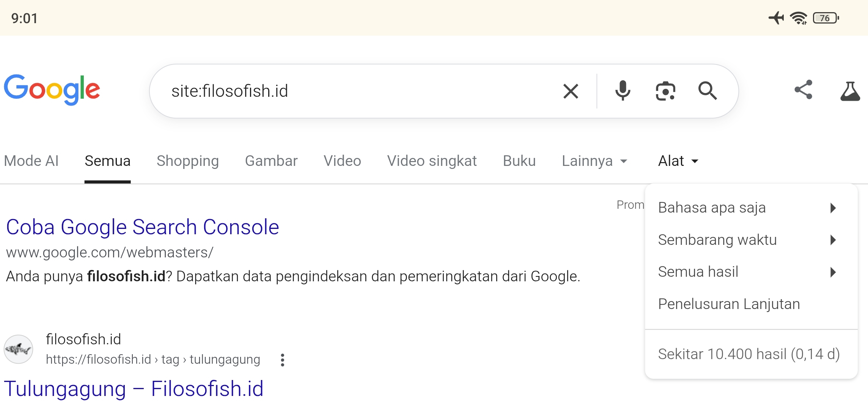Click the https://filosofish.id › tag › tulungagung breadcrumb

tap(153, 359)
